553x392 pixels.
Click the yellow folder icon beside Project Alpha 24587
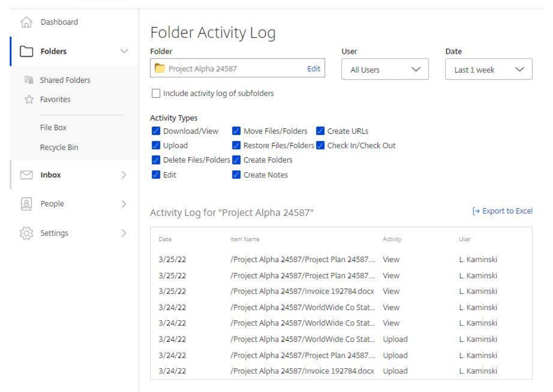(160, 69)
